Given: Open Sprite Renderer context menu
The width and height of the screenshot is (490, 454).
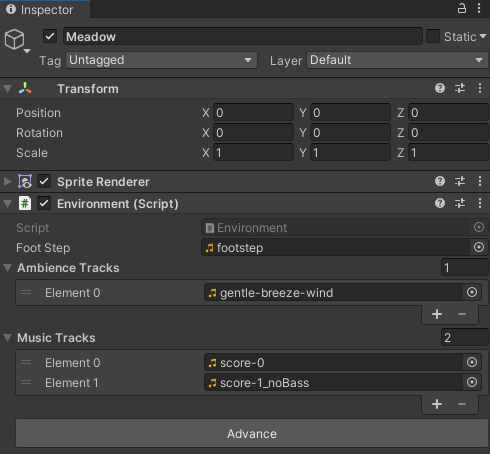Looking at the screenshot, I should coord(480,181).
